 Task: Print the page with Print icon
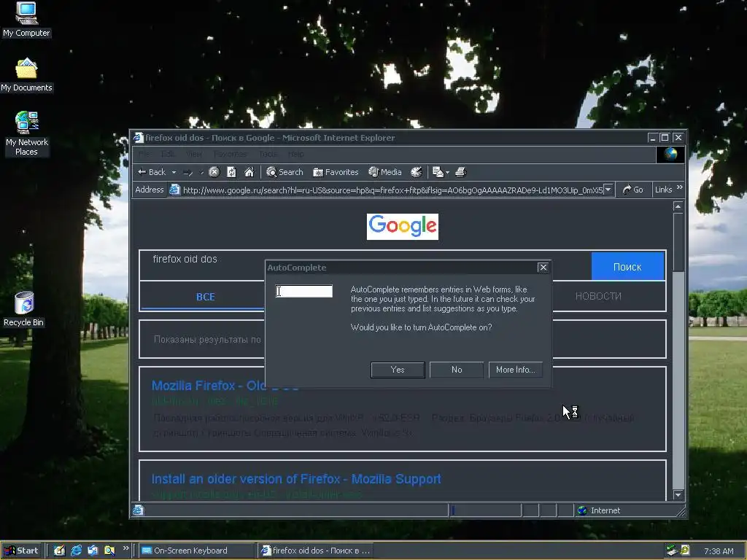[x=461, y=172]
